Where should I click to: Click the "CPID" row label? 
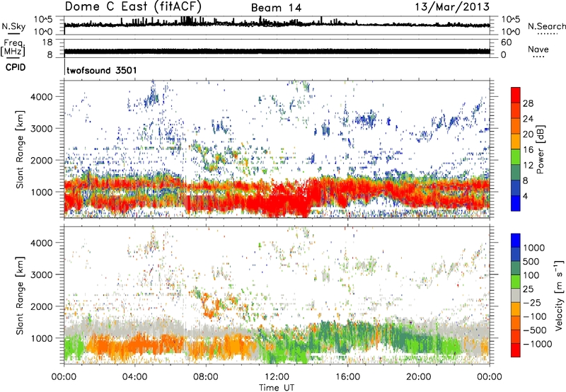[16, 67]
